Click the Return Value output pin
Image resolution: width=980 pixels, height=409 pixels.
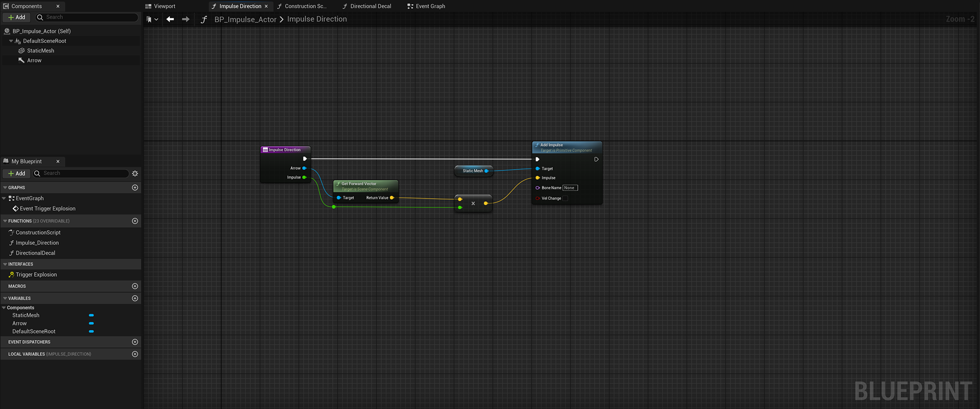tap(392, 198)
